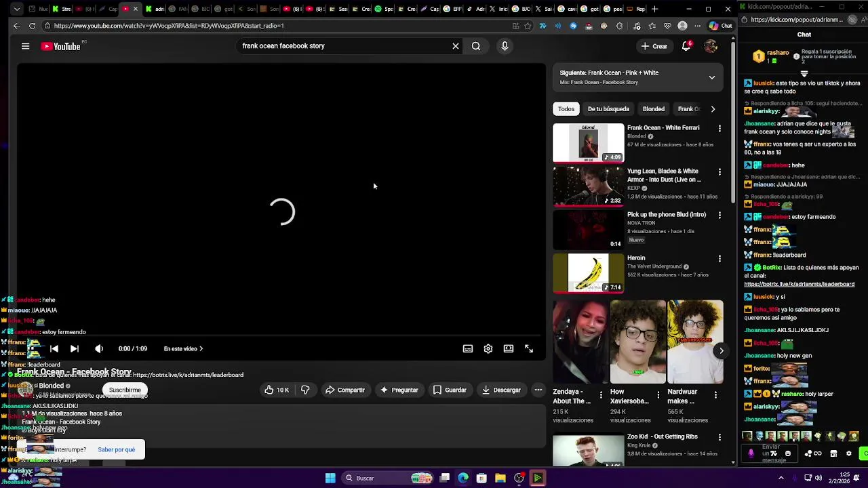Open Frank Ocean White Ferrari thumbnail
The image size is (868, 488).
(588, 143)
